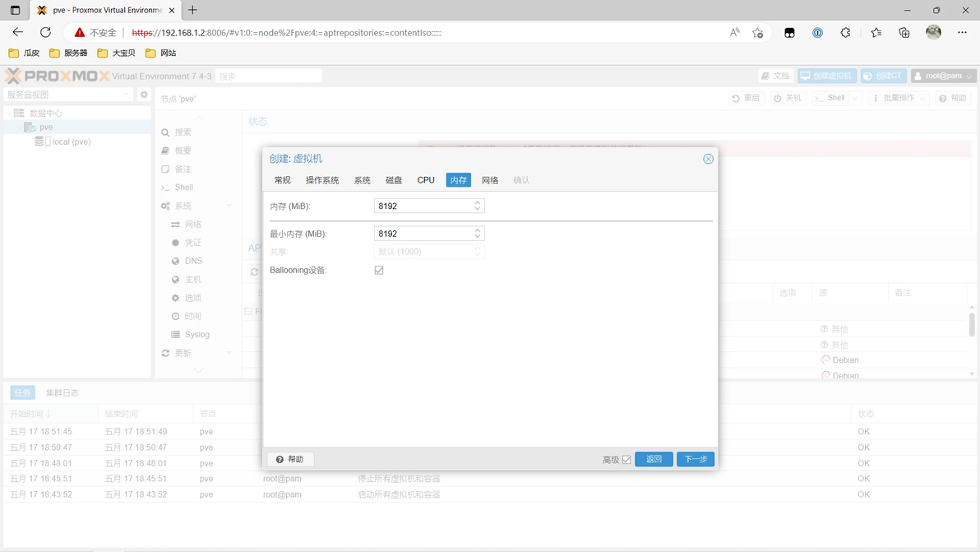Collapse the 系统 menu group
This screenshot has height=552, width=980.
pos(229,206)
